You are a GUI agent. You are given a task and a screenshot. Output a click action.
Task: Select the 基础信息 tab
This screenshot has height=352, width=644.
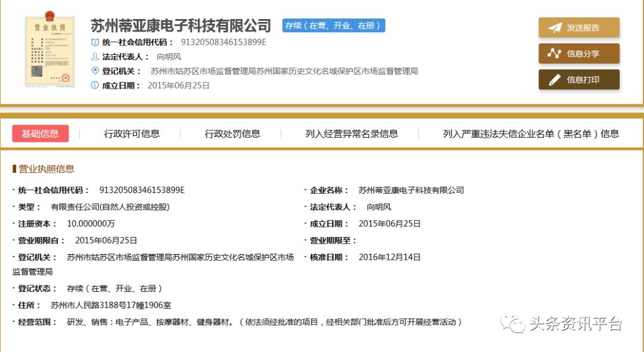pyautogui.click(x=41, y=133)
